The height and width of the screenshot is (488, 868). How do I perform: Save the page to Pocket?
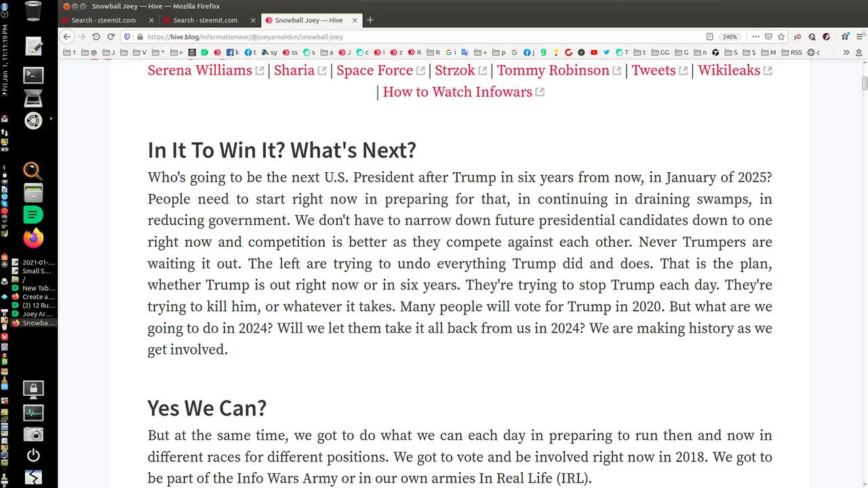(768, 37)
